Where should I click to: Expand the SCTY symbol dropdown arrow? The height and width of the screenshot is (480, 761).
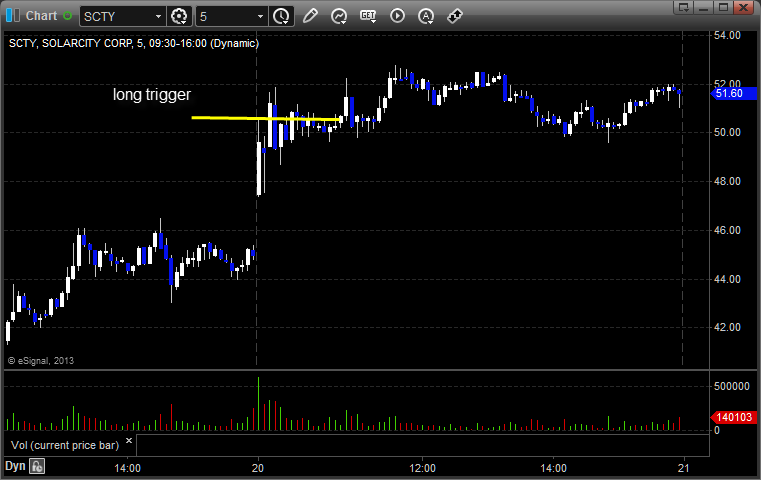point(158,17)
